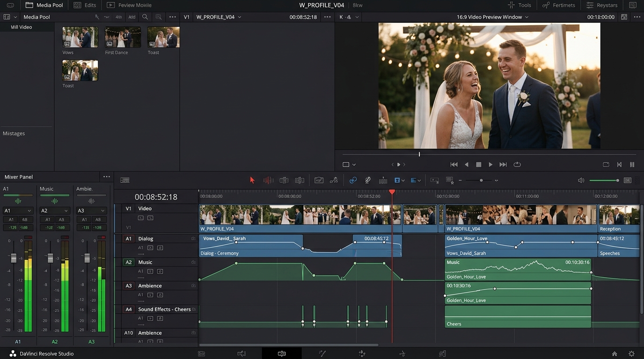This screenshot has height=359, width=644.
Task: Select the Will Video bin
Action: [27, 27]
